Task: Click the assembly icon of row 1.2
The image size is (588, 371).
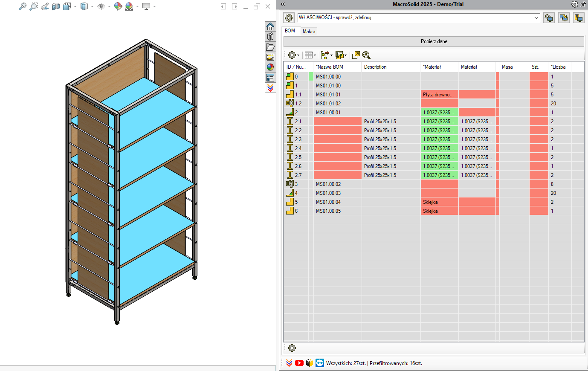Action: coord(290,103)
